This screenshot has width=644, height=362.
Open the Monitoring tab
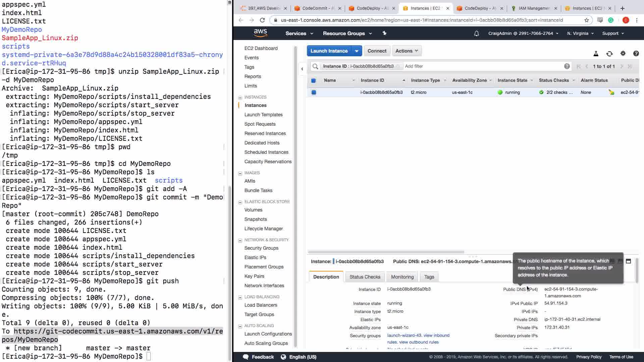coord(402,277)
